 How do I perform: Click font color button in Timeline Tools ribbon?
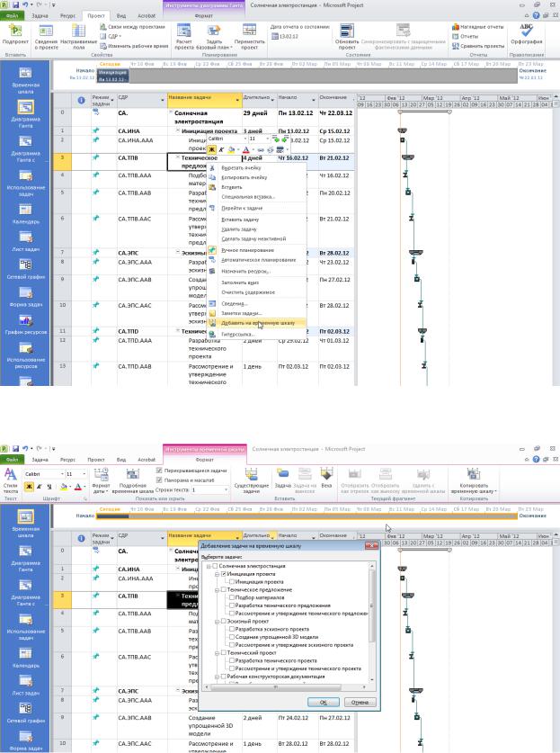pos(78,487)
